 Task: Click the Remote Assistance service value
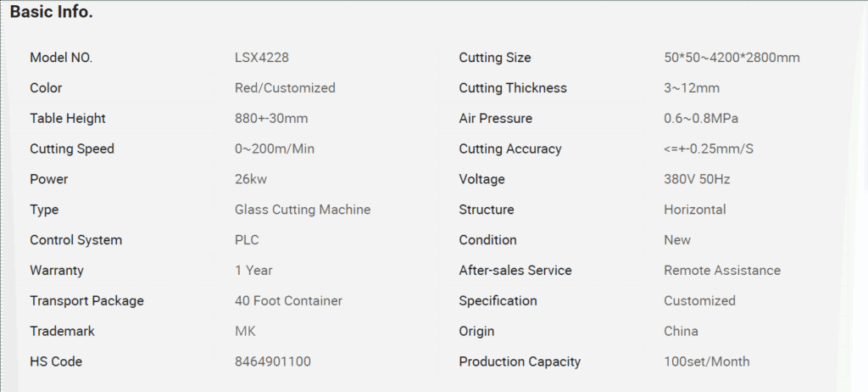point(722,271)
